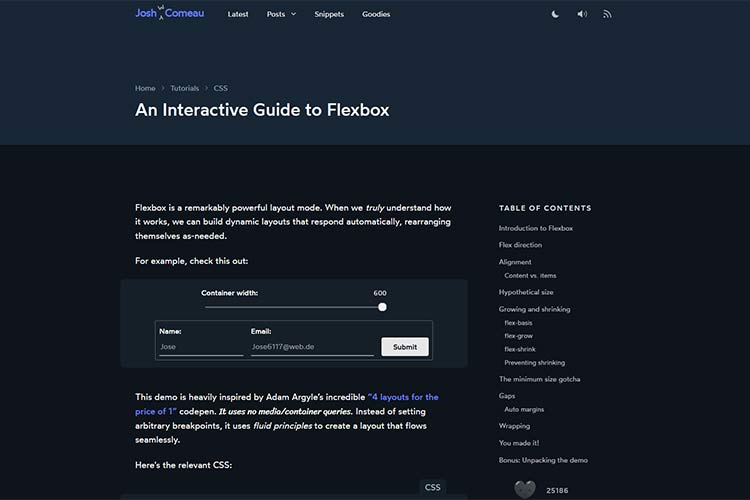Go to the Goodies page
The image size is (750, 500).
pyautogui.click(x=376, y=14)
